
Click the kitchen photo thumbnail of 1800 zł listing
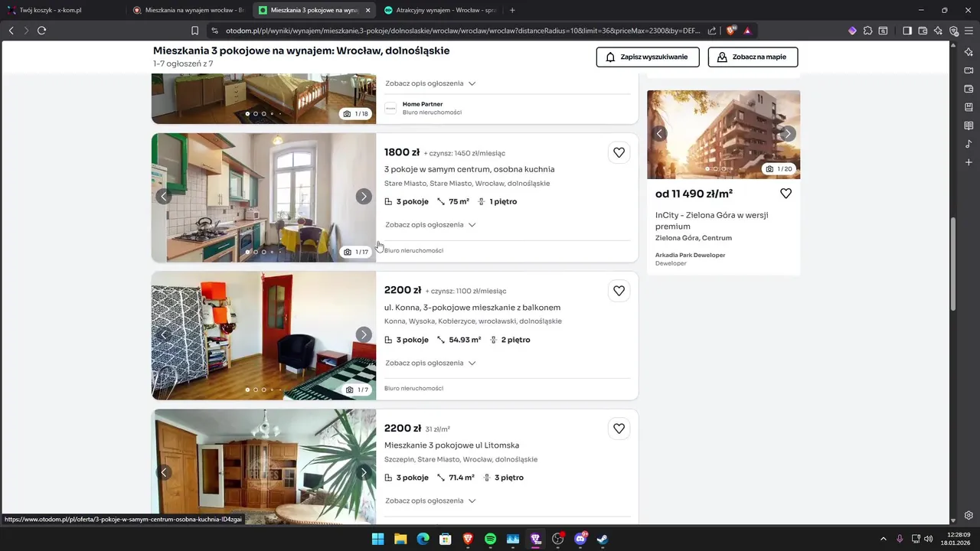(x=263, y=197)
